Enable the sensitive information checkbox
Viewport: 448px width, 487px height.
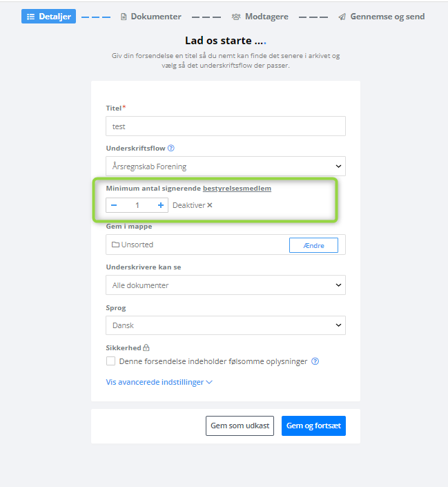(x=111, y=361)
